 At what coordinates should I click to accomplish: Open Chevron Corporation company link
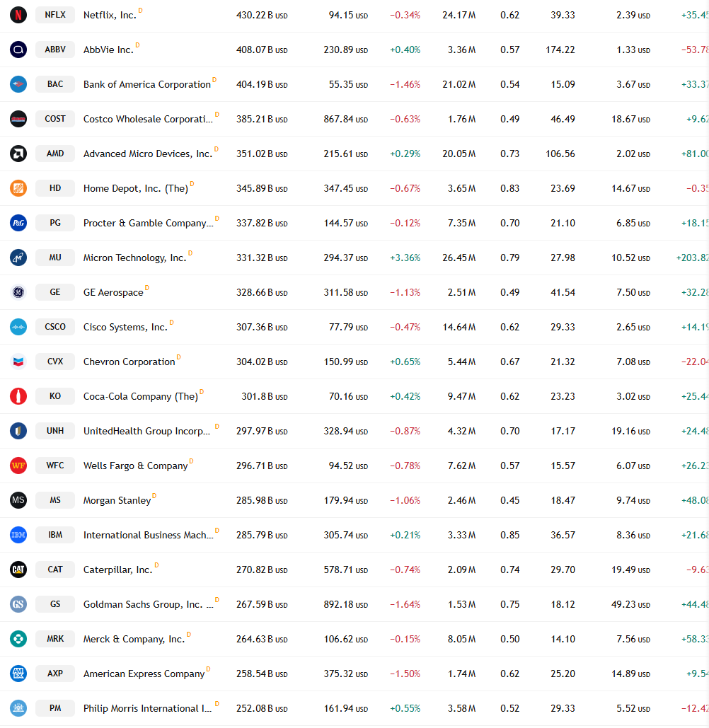129,362
